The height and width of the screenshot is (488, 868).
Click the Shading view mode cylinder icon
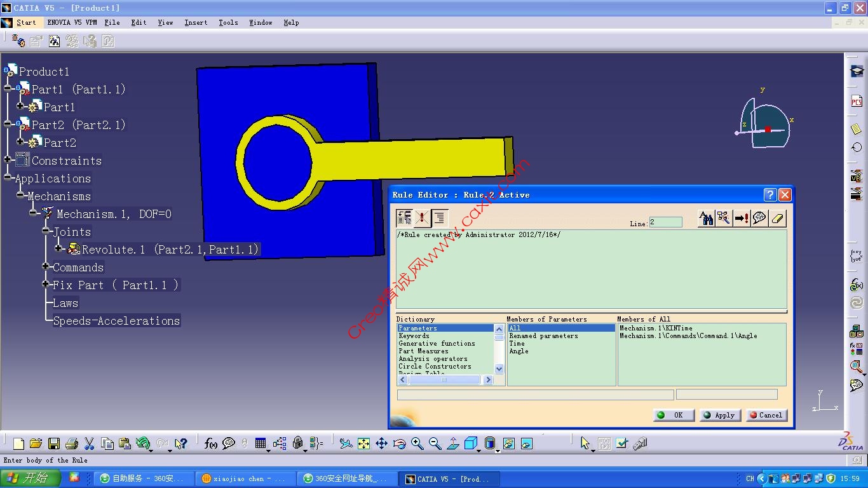click(x=489, y=444)
